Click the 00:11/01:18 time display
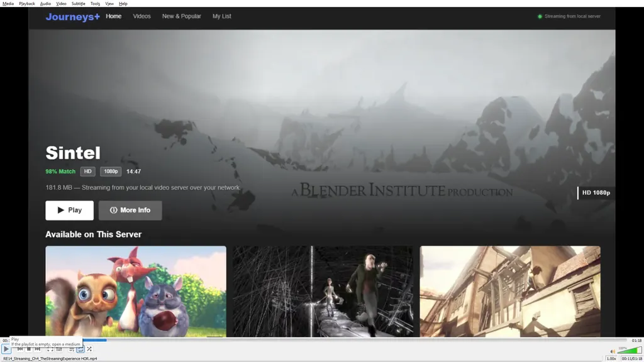Viewport: 644px width, 362px height. tap(631, 359)
